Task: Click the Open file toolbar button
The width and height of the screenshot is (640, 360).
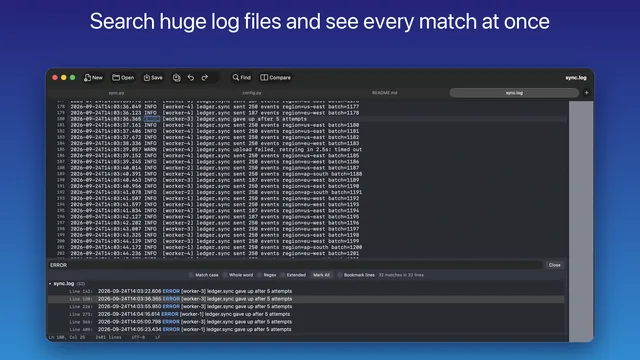Action: (x=123, y=78)
